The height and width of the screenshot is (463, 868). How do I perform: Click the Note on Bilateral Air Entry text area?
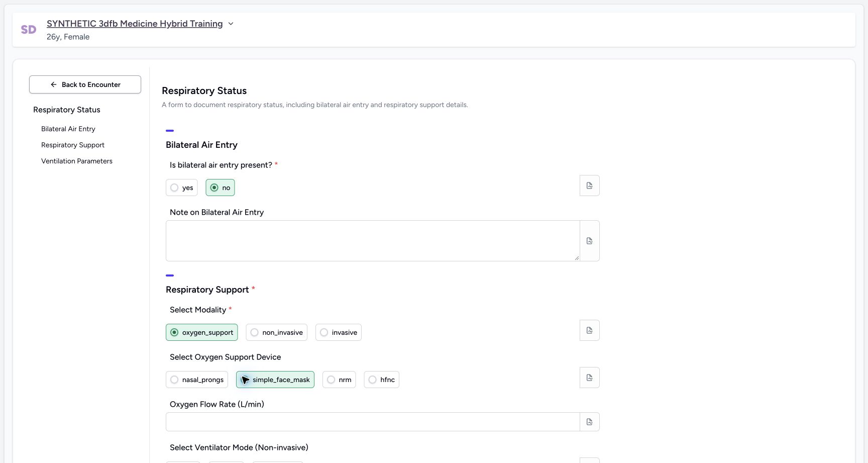pos(373,241)
